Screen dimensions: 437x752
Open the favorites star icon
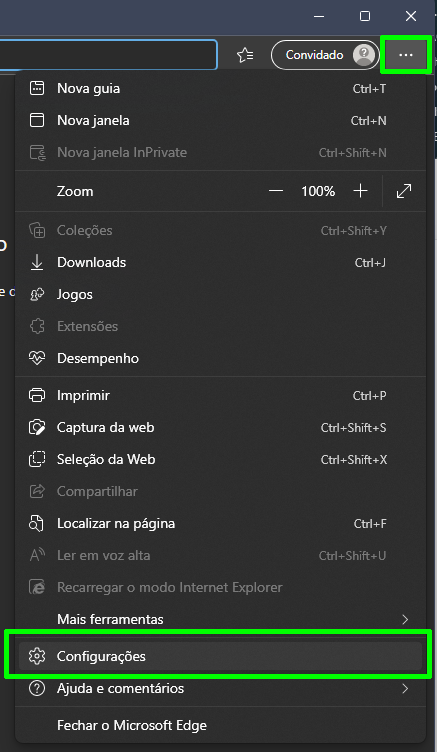point(245,55)
